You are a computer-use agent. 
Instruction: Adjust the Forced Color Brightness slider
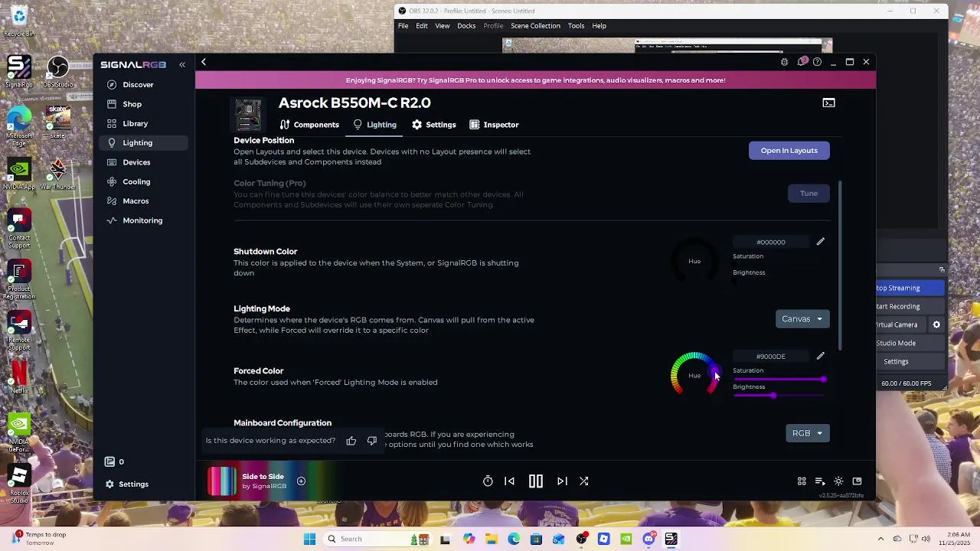click(779, 396)
